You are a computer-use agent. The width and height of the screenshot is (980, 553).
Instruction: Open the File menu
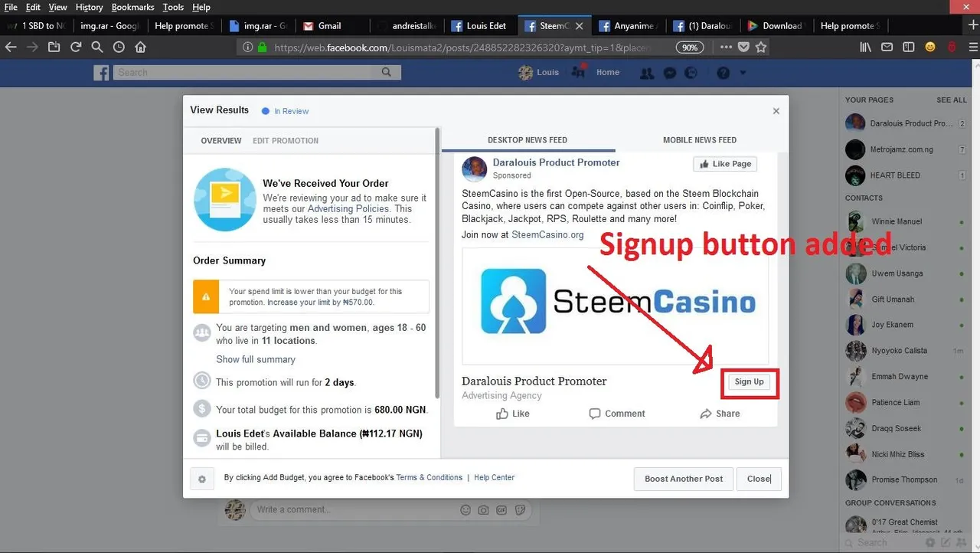[11, 7]
